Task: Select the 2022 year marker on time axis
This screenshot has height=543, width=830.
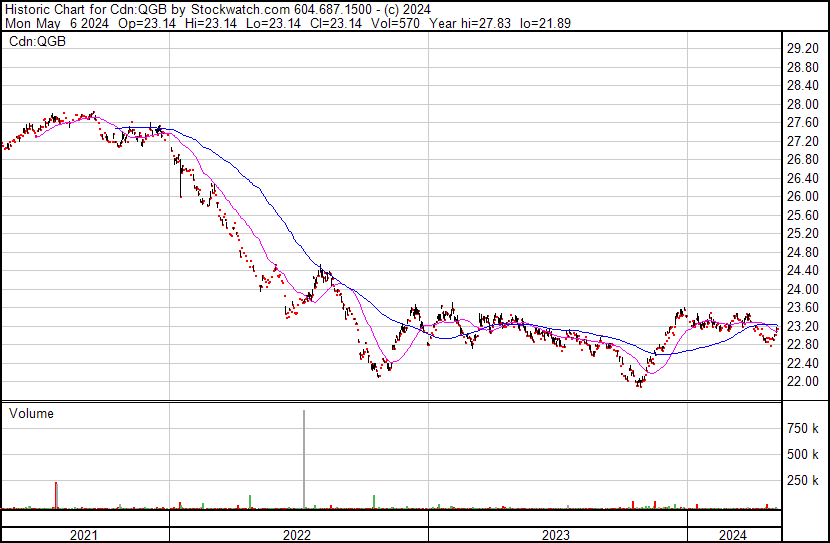Action: [x=297, y=535]
